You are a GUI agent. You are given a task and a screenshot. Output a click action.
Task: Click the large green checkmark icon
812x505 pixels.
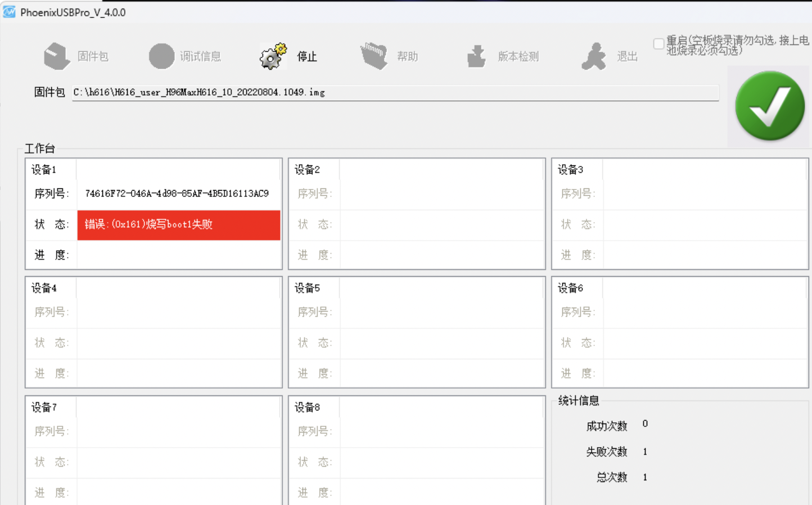tap(770, 106)
